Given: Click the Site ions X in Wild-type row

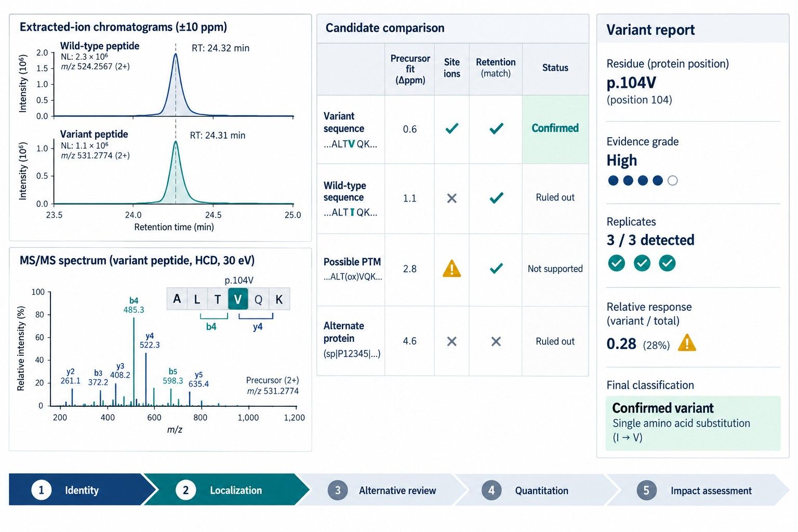Looking at the screenshot, I should (x=452, y=198).
